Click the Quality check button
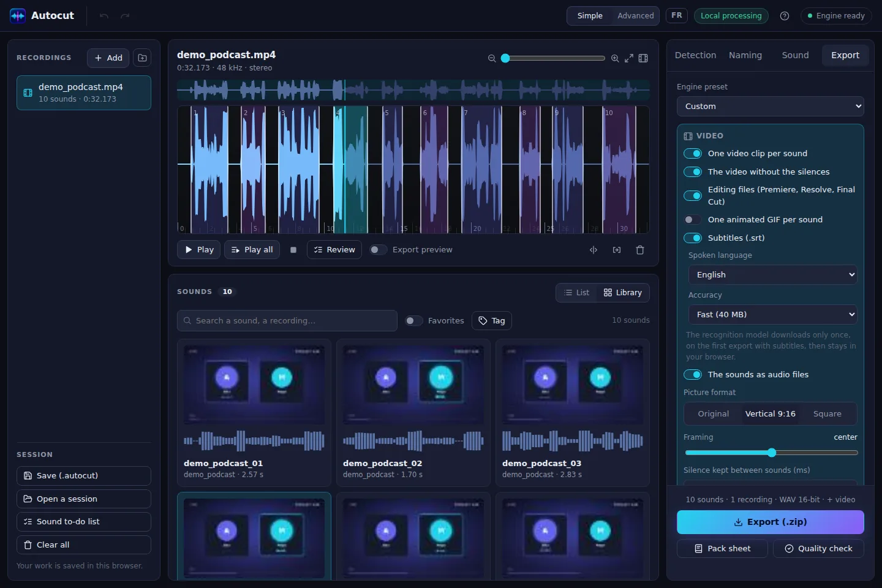This screenshot has width=882, height=588. [818, 549]
